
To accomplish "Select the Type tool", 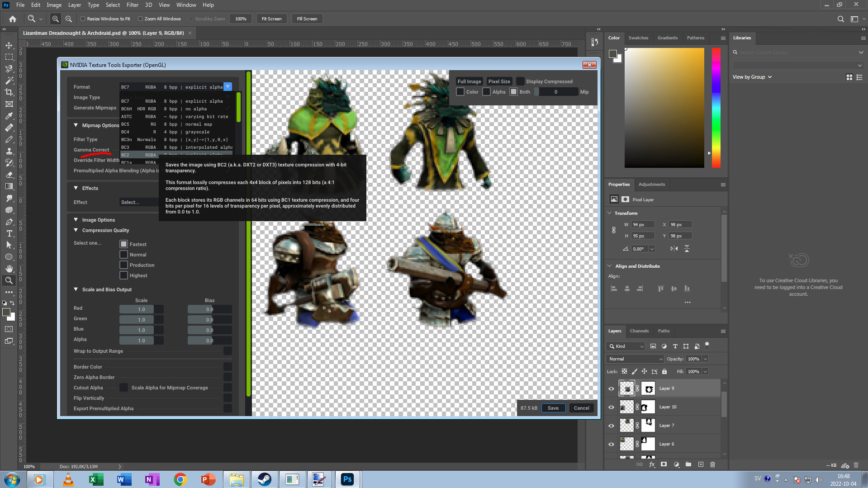I will point(9,233).
